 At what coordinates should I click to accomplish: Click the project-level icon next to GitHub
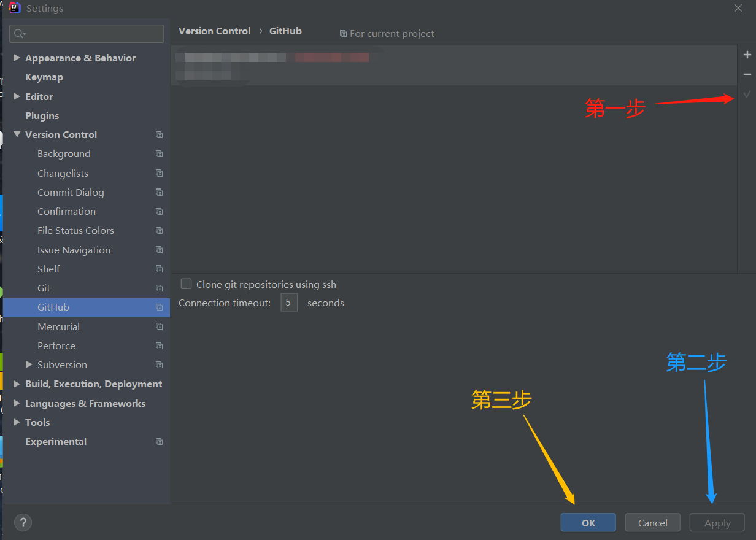pos(160,307)
